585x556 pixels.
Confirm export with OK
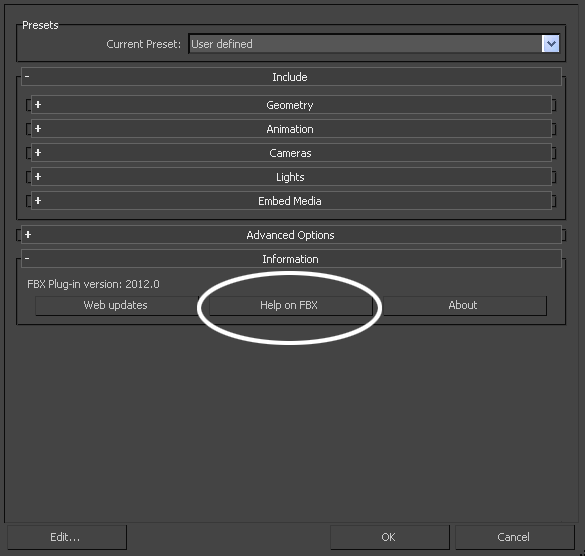coord(390,537)
